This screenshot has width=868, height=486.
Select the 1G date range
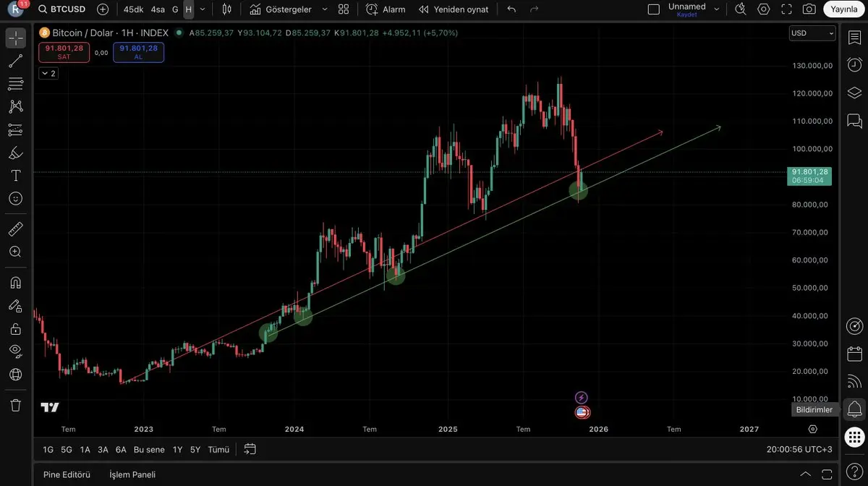(x=48, y=449)
